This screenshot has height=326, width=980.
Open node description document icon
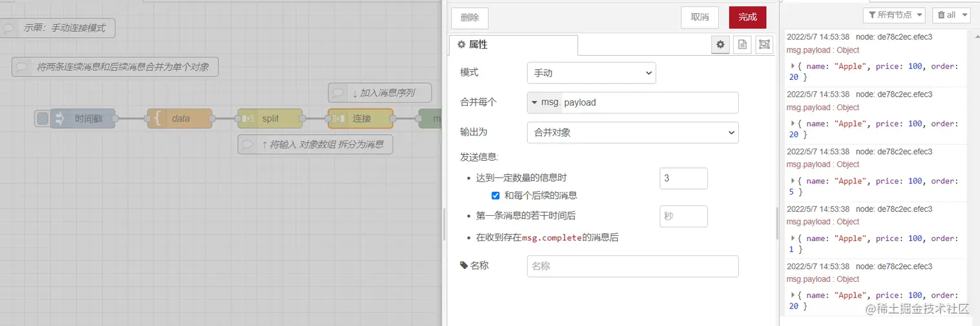(742, 45)
